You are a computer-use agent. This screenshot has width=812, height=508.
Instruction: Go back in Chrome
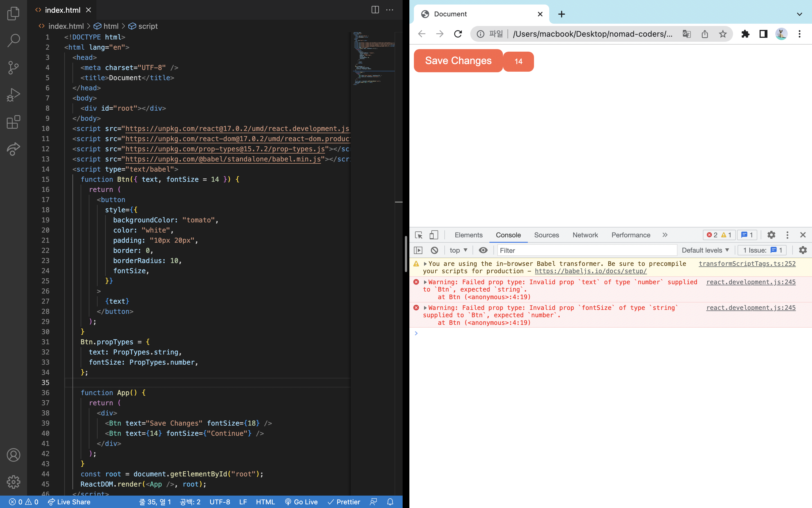click(x=422, y=34)
